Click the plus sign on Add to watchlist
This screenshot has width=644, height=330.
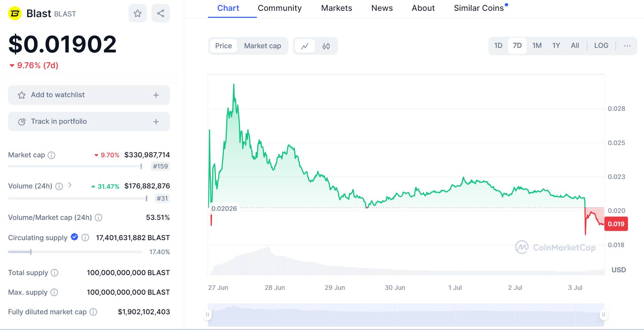pos(156,95)
